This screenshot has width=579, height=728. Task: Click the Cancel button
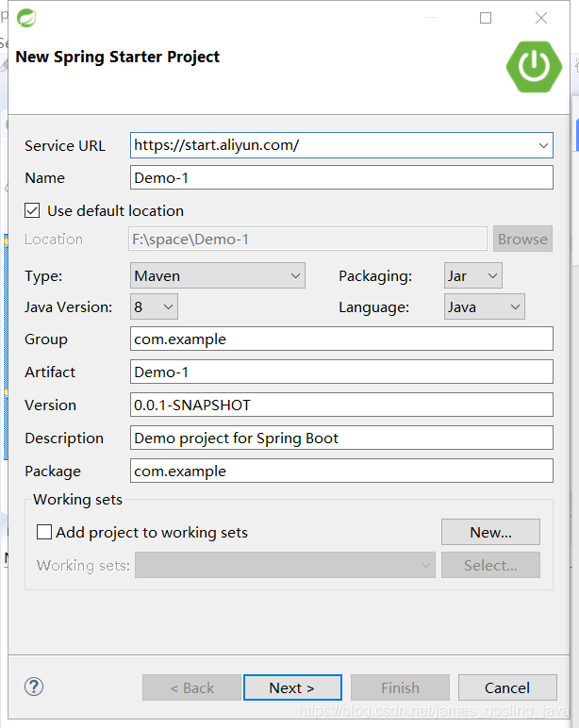tap(507, 687)
